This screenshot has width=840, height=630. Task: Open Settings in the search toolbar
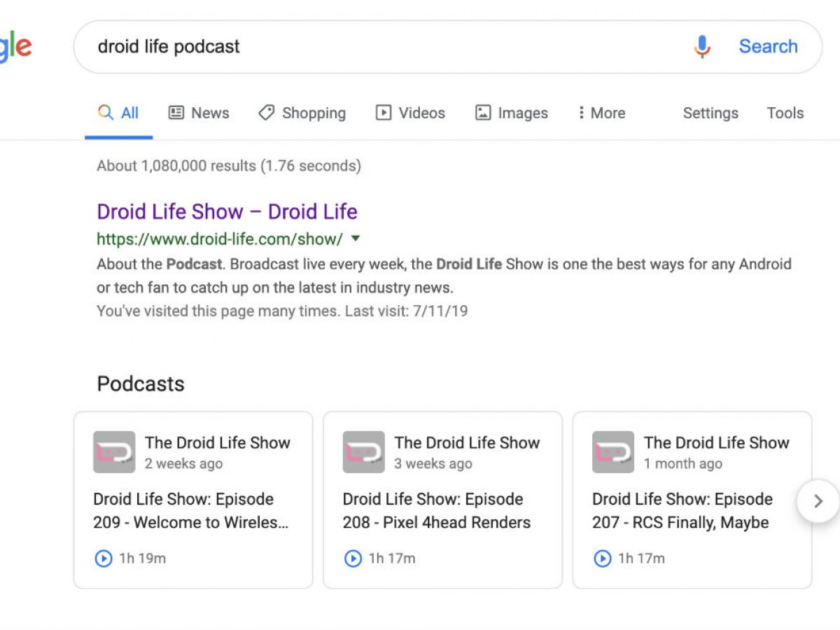click(x=710, y=113)
